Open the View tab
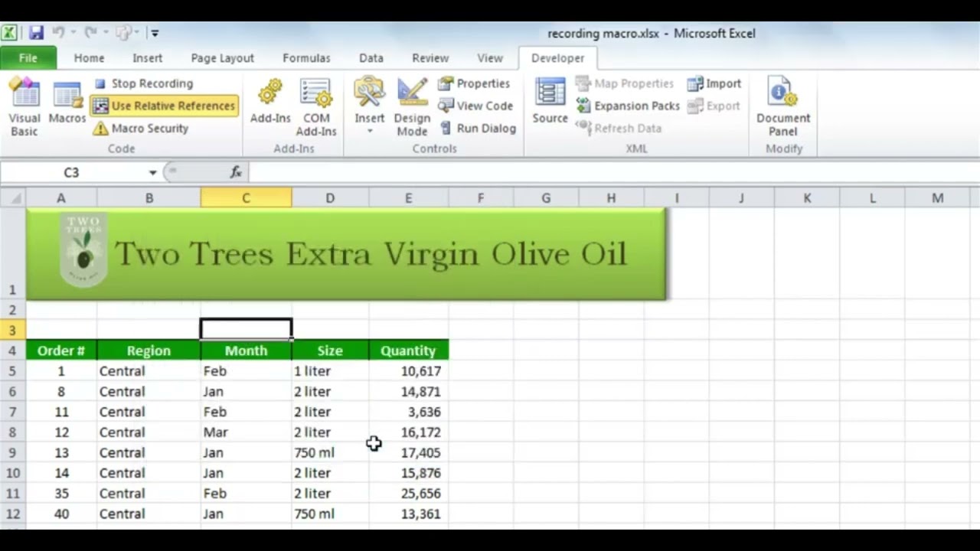The width and height of the screenshot is (980, 551). click(490, 58)
